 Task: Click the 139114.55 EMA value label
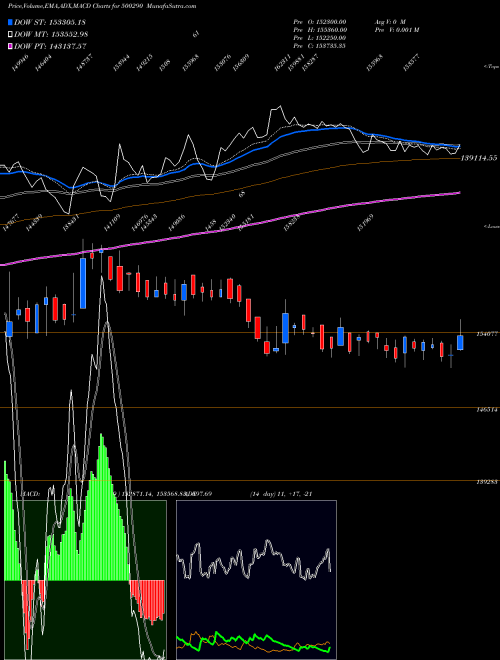479,158
